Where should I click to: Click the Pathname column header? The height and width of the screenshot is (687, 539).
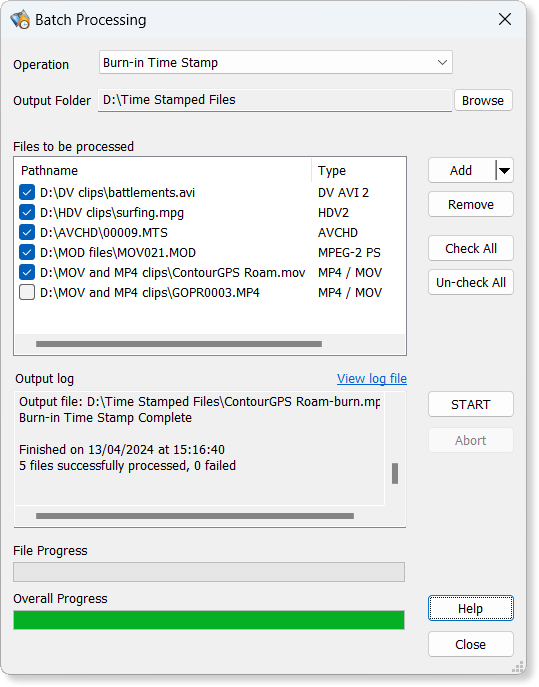click(x=163, y=170)
